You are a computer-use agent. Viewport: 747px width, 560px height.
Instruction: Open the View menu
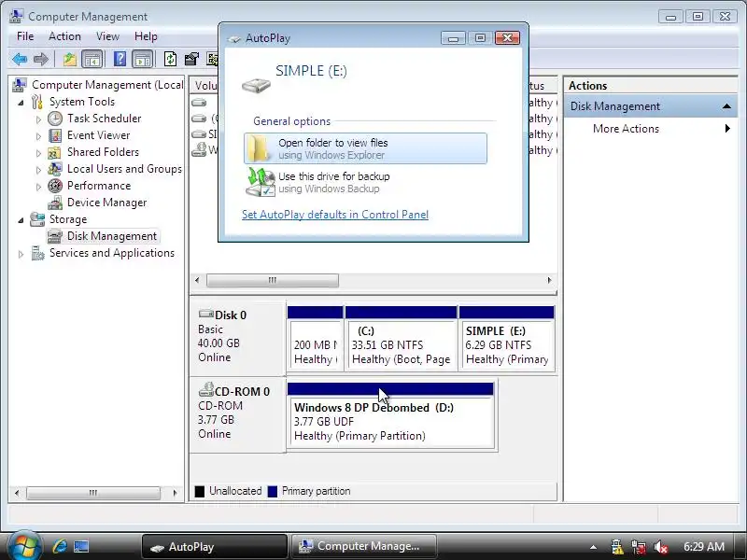tap(107, 36)
